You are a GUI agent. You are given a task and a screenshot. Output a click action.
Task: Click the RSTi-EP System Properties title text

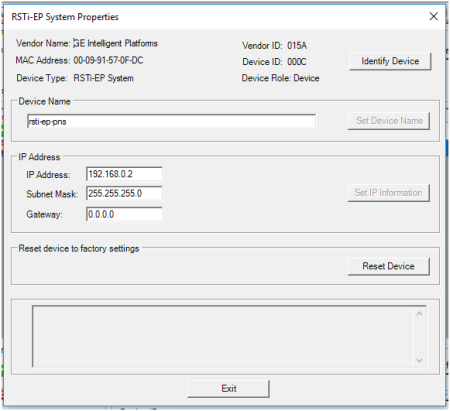(x=65, y=17)
